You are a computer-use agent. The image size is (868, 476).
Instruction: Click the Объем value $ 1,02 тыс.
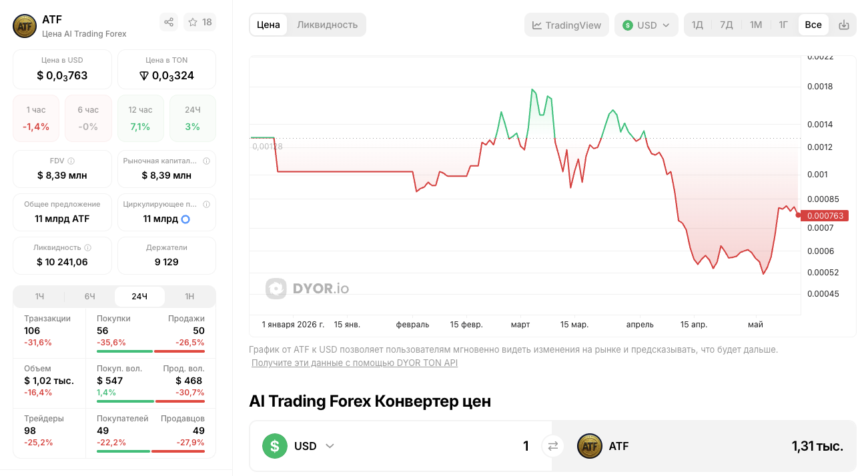tap(49, 381)
